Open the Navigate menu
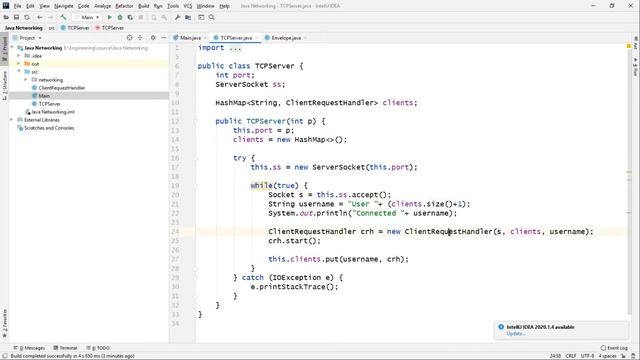 click(64, 6)
